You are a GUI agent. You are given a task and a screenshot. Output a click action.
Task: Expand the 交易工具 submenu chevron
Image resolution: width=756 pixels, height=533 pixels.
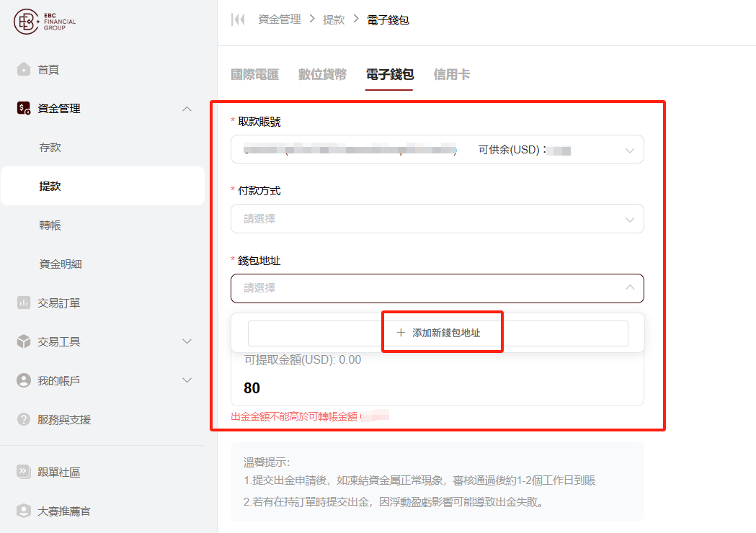(x=187, y=341)
